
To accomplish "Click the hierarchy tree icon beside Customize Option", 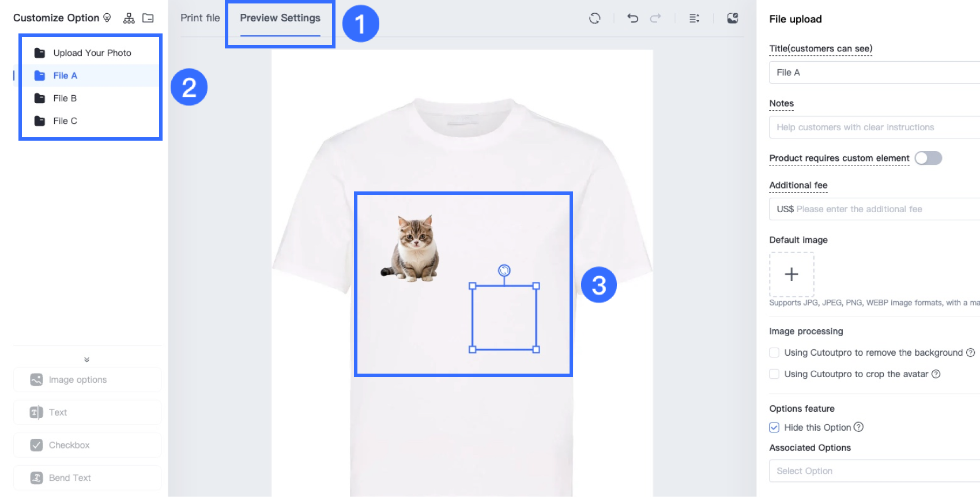I will tap(129, 18).
